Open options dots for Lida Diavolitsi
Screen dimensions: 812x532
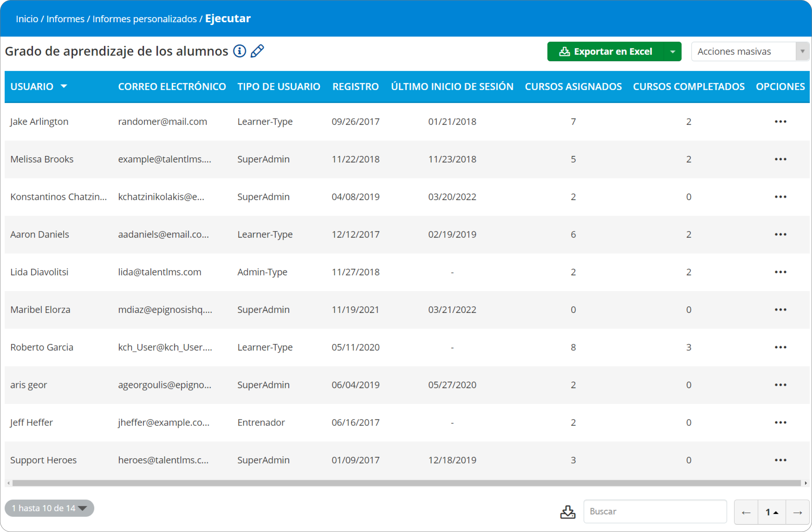click(x=780, y=272)
